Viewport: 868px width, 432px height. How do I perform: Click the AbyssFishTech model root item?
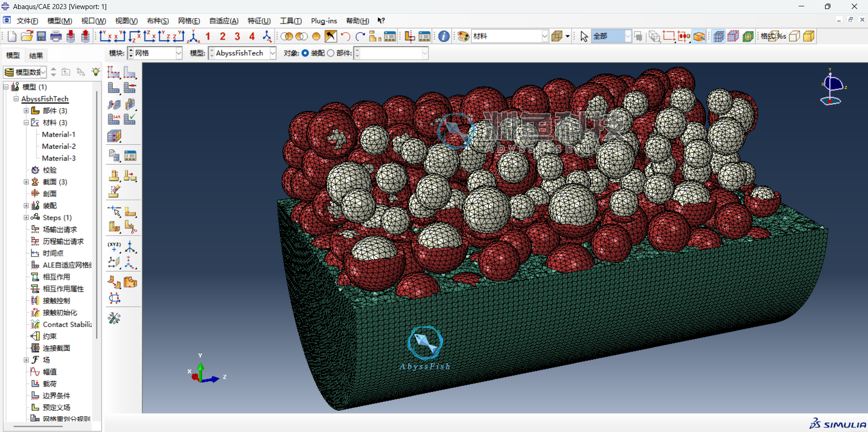(45, 99)
